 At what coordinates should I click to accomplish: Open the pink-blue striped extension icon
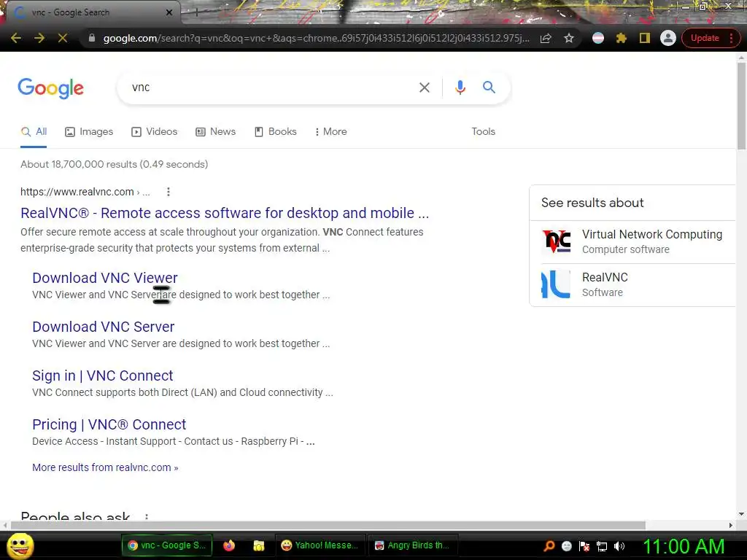[598, 38]
